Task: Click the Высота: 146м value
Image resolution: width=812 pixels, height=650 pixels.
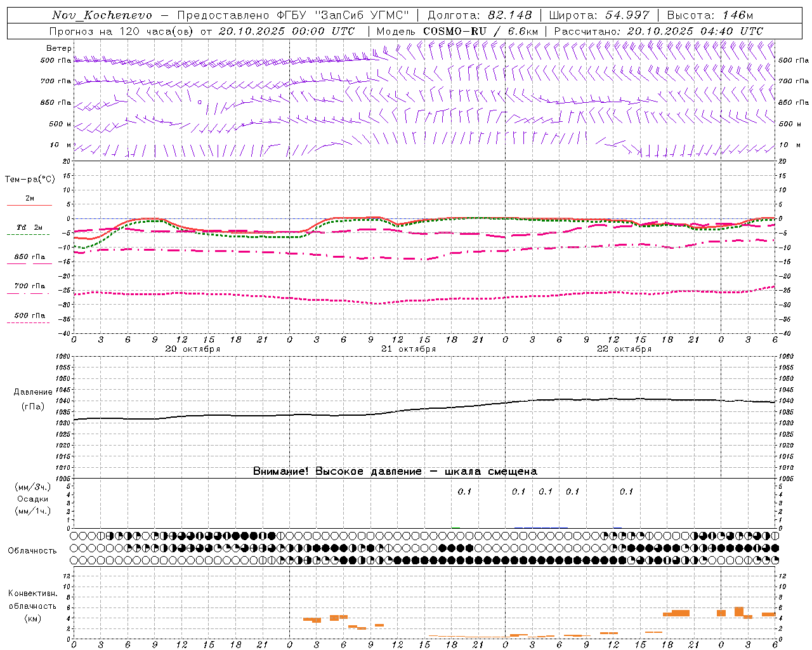Action: [x=710, y=15]
